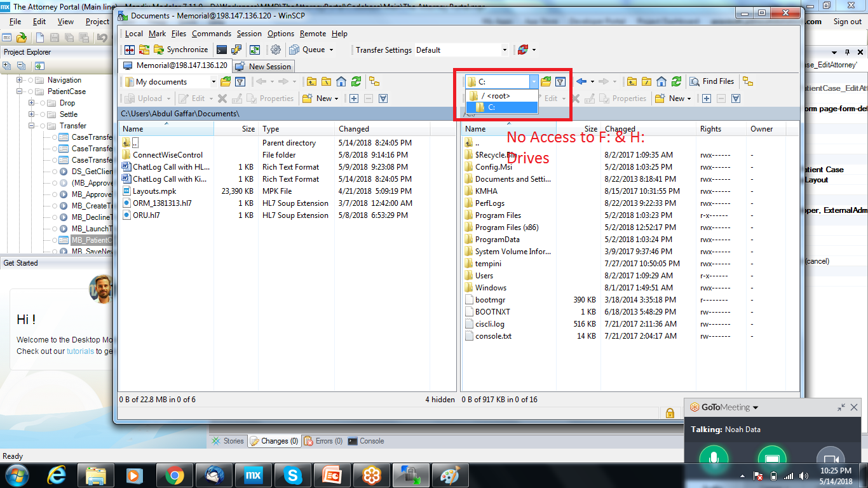Screen dimensions: 868x488
Task: Open the Transfer Settings Default dropdown
Action: click(x=461, y=50)
